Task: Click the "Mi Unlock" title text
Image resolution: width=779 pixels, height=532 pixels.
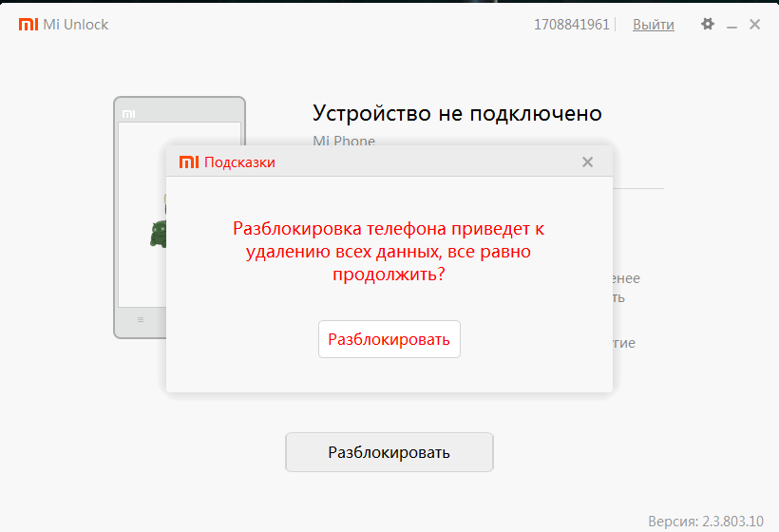Action: pos(75,25)
